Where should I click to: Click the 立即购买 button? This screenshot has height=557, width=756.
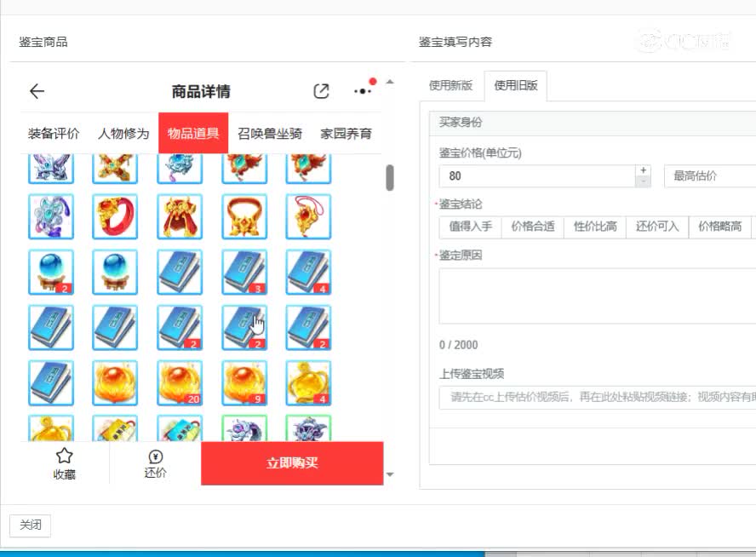[x=292, y=463]
